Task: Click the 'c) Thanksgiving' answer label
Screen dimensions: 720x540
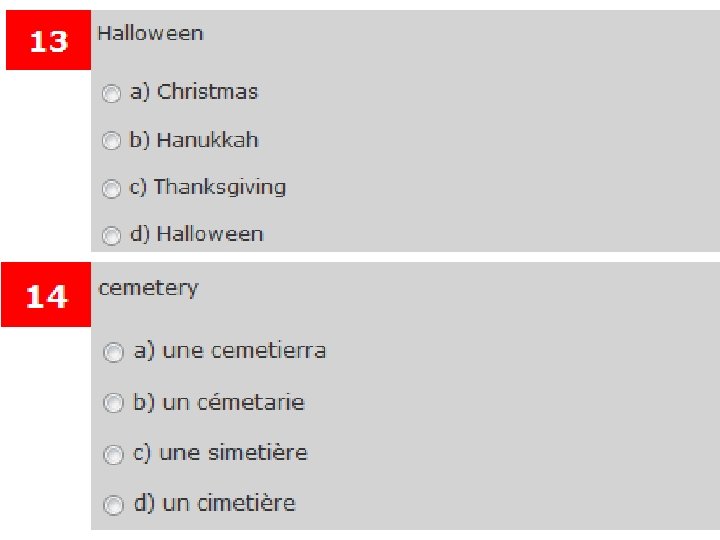Action: pos(207,187)
